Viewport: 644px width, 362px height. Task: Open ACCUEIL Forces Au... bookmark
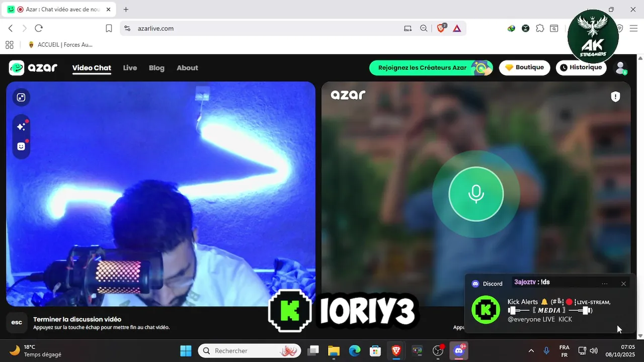(60, 45)
